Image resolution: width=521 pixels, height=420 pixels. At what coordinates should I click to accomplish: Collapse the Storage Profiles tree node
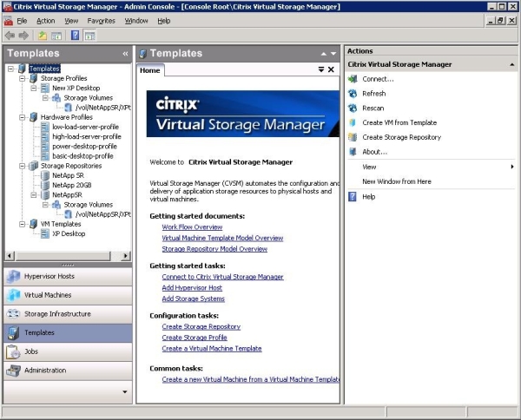tap(22, 78)
